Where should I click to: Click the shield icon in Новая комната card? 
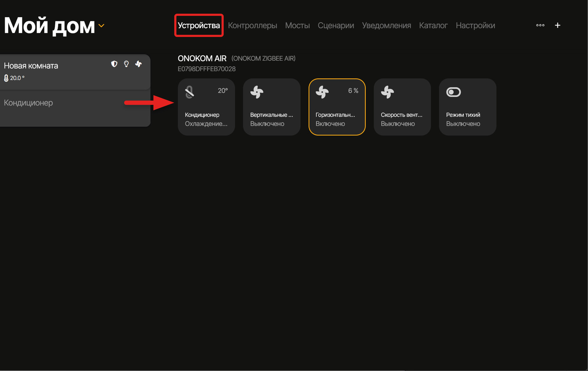(114, 64)
